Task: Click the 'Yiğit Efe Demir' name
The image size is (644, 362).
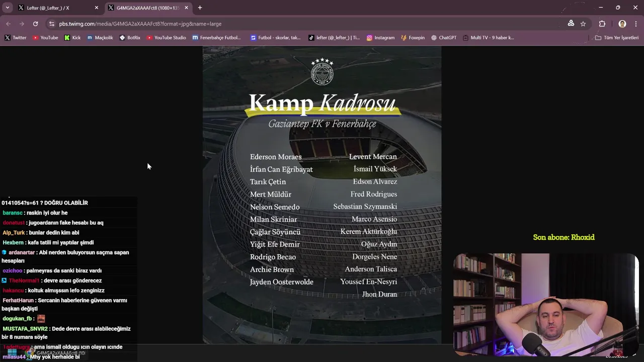Action: click(275, 244)
